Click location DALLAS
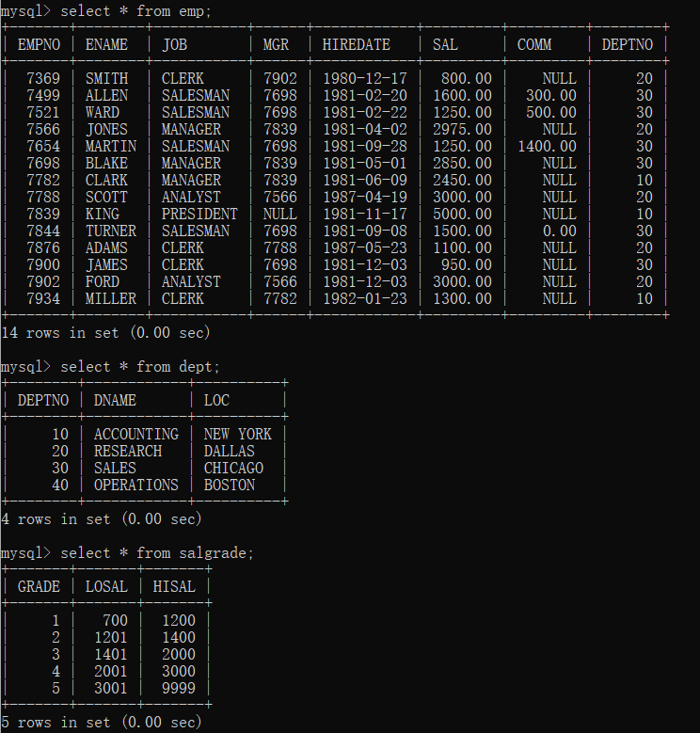Image resolution: width=700 pixels, height=733 pixels. (x=229, y=451)
